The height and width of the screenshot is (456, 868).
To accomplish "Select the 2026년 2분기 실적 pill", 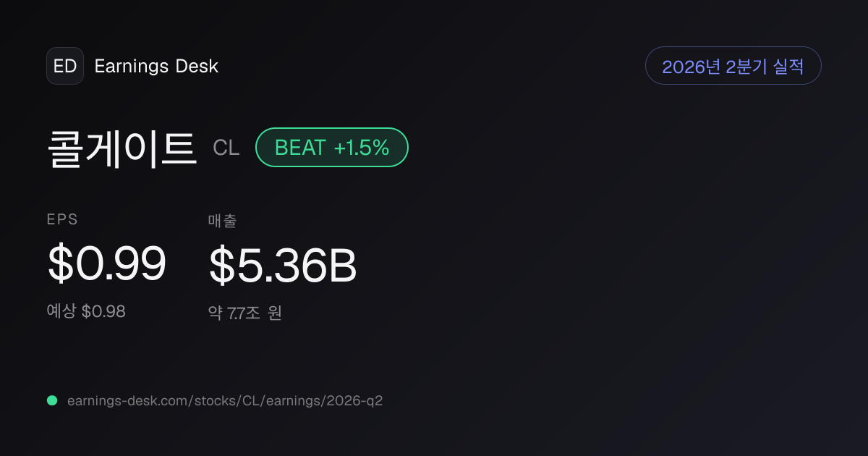I will click(733, 66).
